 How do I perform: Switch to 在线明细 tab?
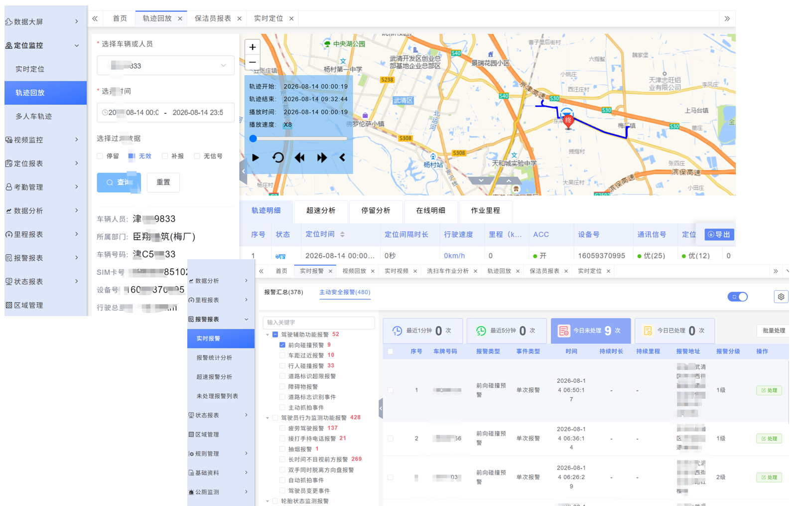coord(430,211)
